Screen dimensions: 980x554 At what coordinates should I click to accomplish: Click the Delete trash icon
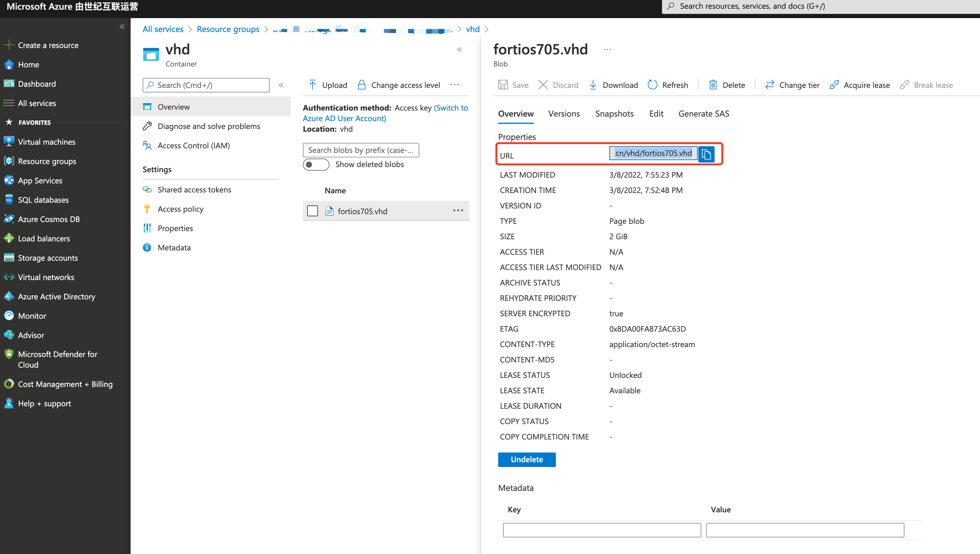coord(713,85)
